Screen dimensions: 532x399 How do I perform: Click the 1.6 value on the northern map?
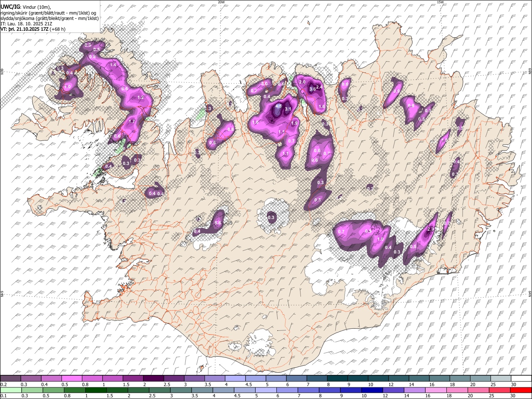coord(321,107)
